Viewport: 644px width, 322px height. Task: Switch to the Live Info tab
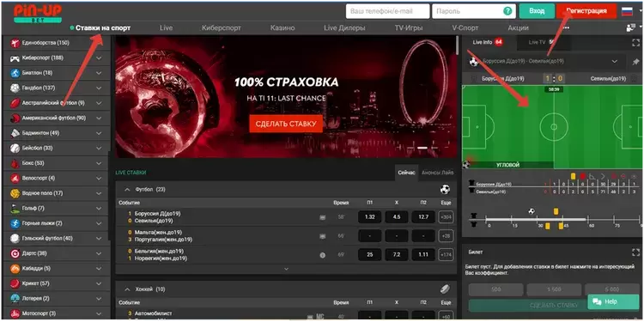[488, 42]
